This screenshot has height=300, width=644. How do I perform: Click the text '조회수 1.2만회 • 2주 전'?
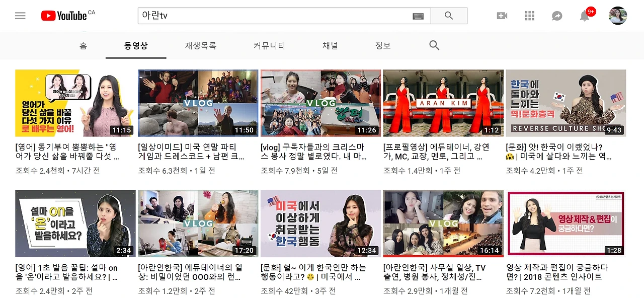(x=177, y=291)
